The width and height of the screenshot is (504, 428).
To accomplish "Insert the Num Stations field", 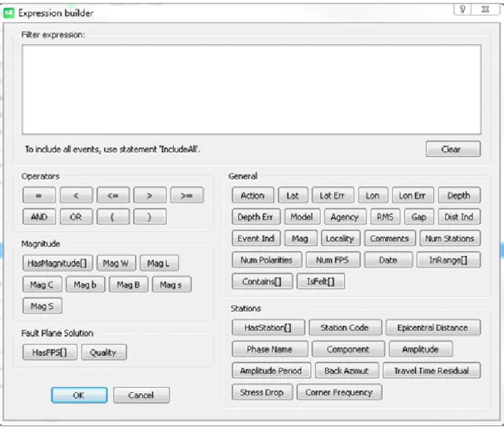I will 450,239.
